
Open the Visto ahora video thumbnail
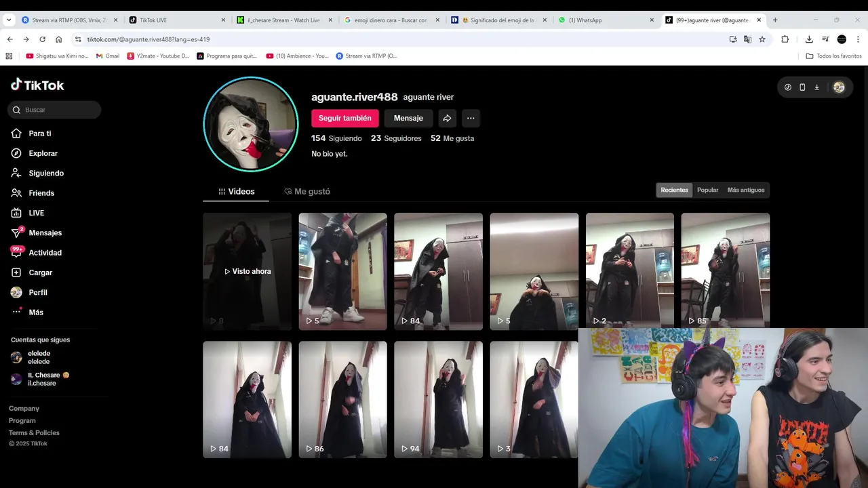tap(247, 271)
